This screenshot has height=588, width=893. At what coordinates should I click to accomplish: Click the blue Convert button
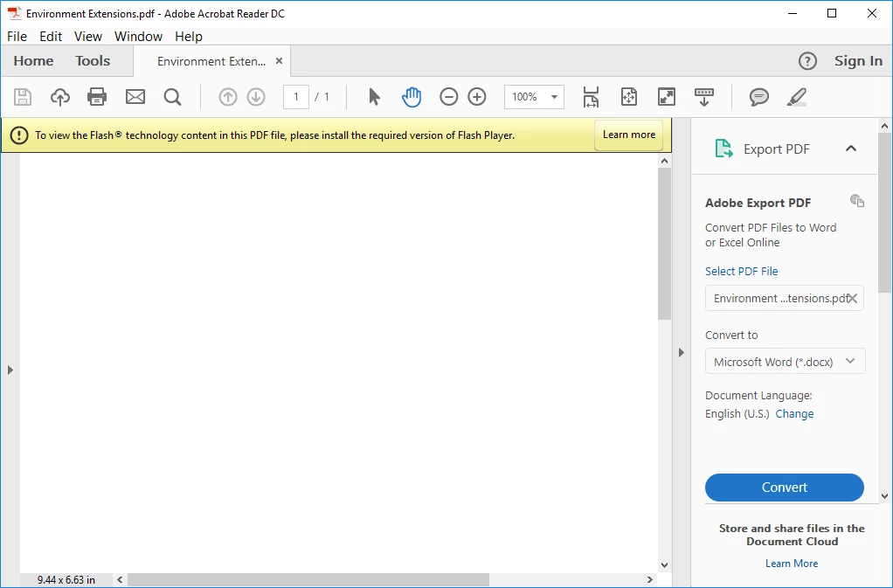(785, 488)
